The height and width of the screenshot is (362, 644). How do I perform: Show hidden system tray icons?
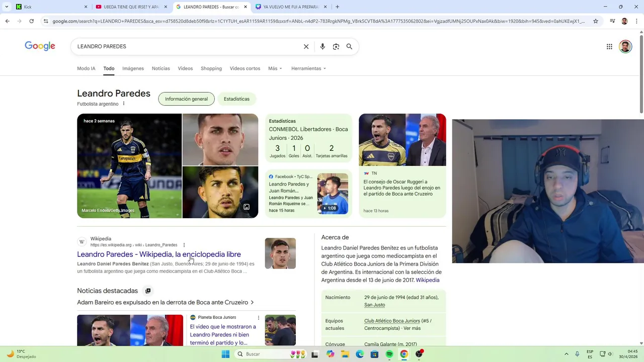pyautogui.click(x=566, y=354)
